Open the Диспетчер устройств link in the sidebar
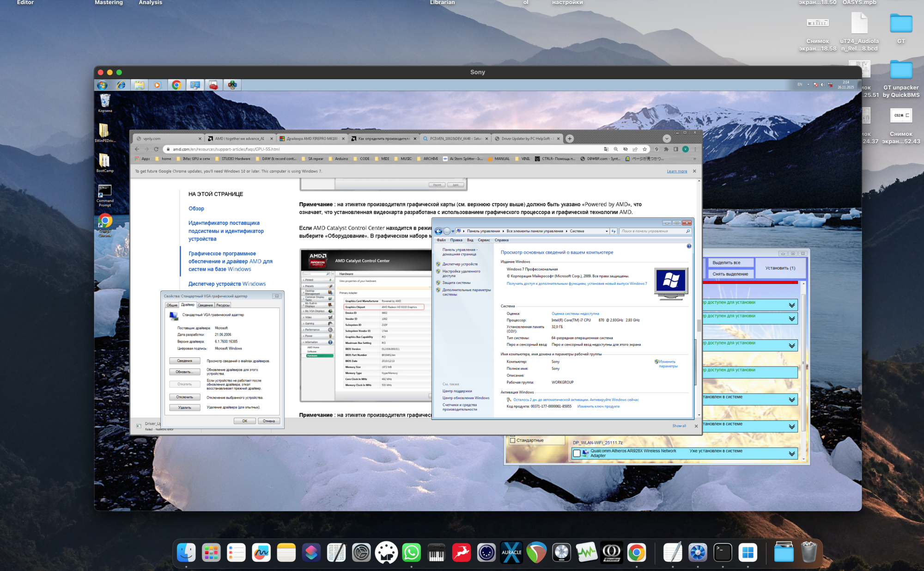Image resolution: width=924 pixels, height=571 pixels. (x=460, y=264)
